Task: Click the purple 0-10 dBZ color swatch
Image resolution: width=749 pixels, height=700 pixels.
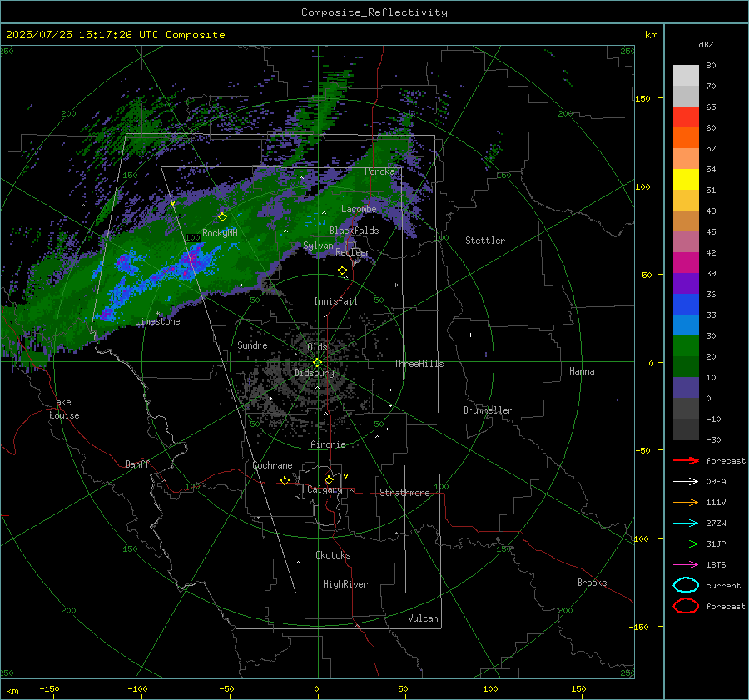Action: pyautogui.click(x=686, y=388)
